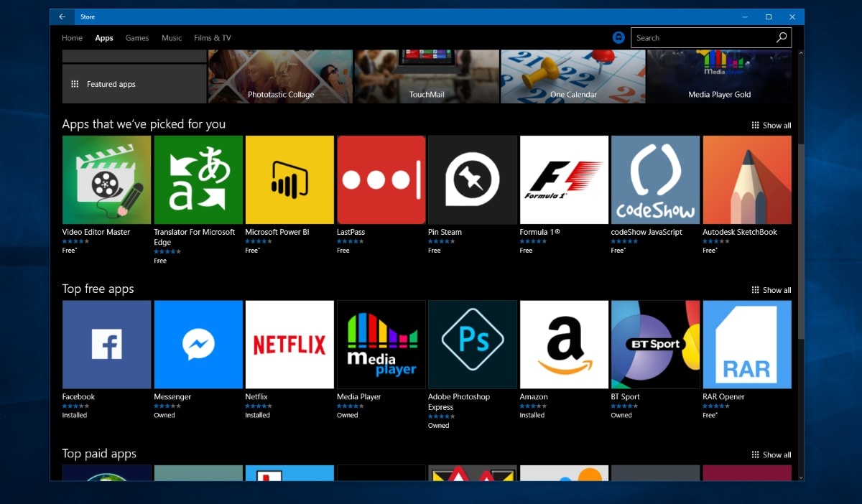Select the Pin Steam app tile
The image size is (862, 504).
click(x=472, y=179)
